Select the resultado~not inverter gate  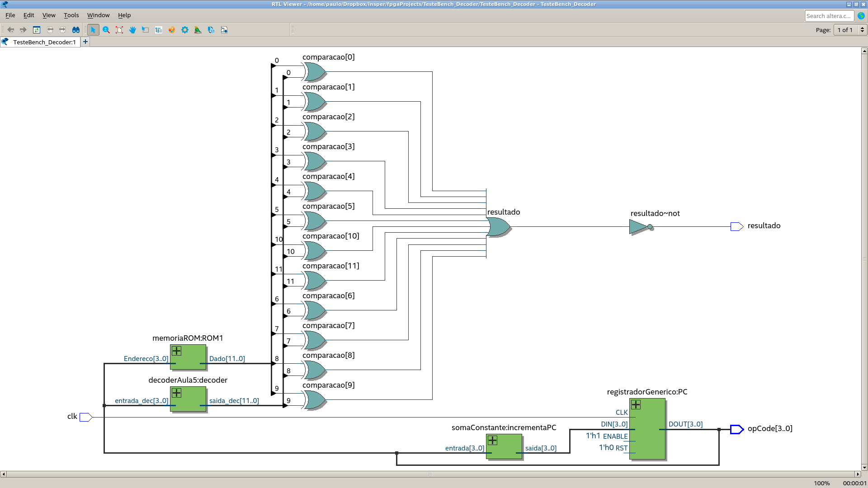click(x=641, y=227)
